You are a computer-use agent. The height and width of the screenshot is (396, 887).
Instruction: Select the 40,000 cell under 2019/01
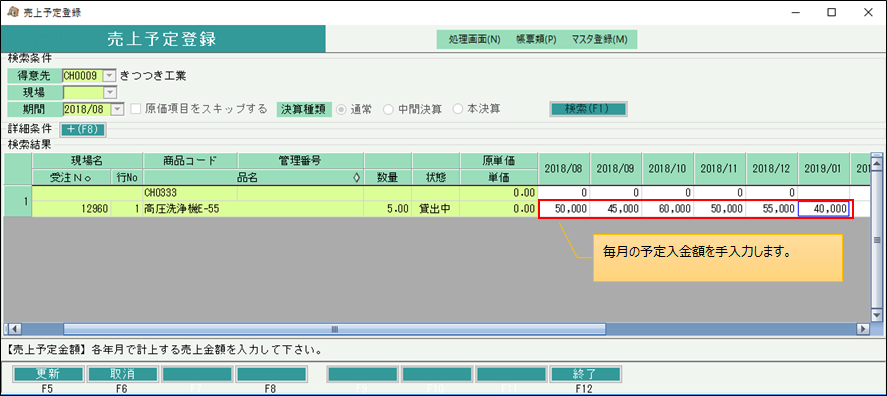tap(824, 209)
